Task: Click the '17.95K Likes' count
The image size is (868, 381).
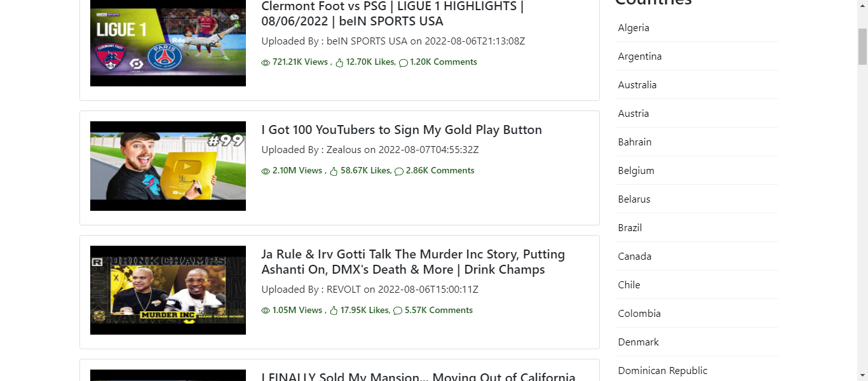Action: [364, 311]
